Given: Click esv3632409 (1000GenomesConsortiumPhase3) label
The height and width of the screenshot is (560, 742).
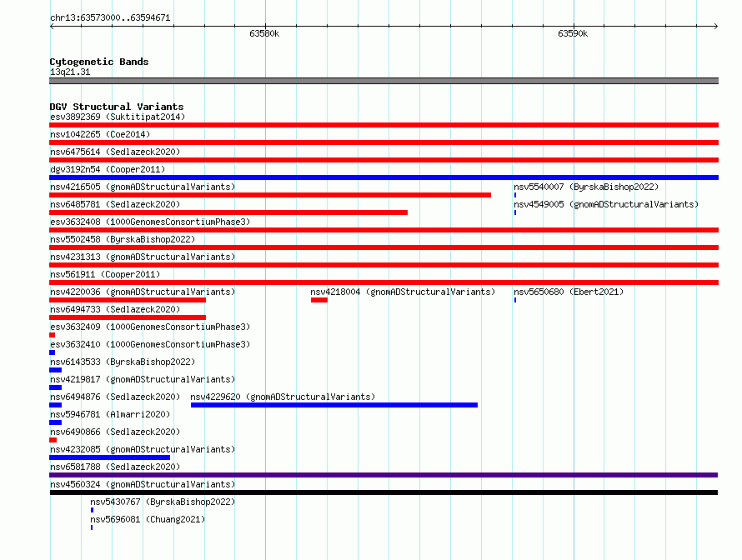Looking at the screenshot, I should point(150,327).
